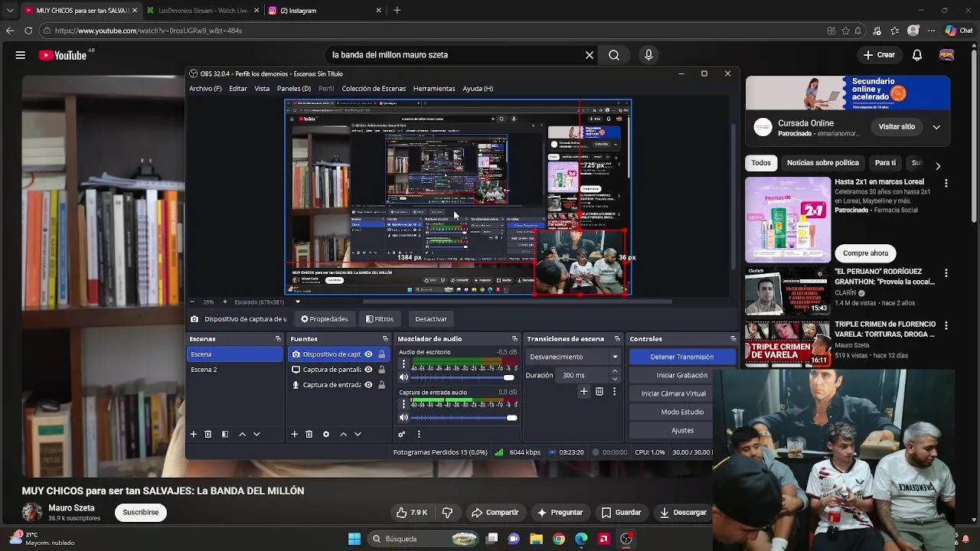This screenshot has height=551, width=980.
Task: Hide Captura de pantalla source eye icon
Action: (368, 370)
